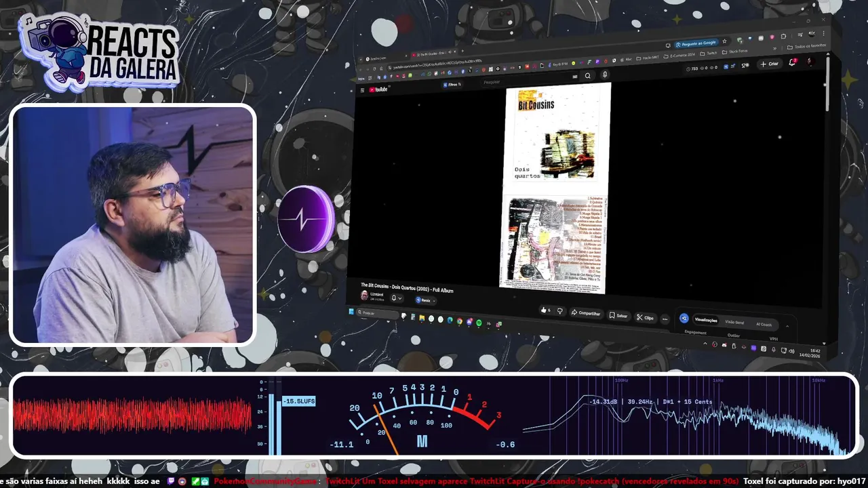
Task: Open Google Chrome from the taskbar
Action: coord(460,321)
